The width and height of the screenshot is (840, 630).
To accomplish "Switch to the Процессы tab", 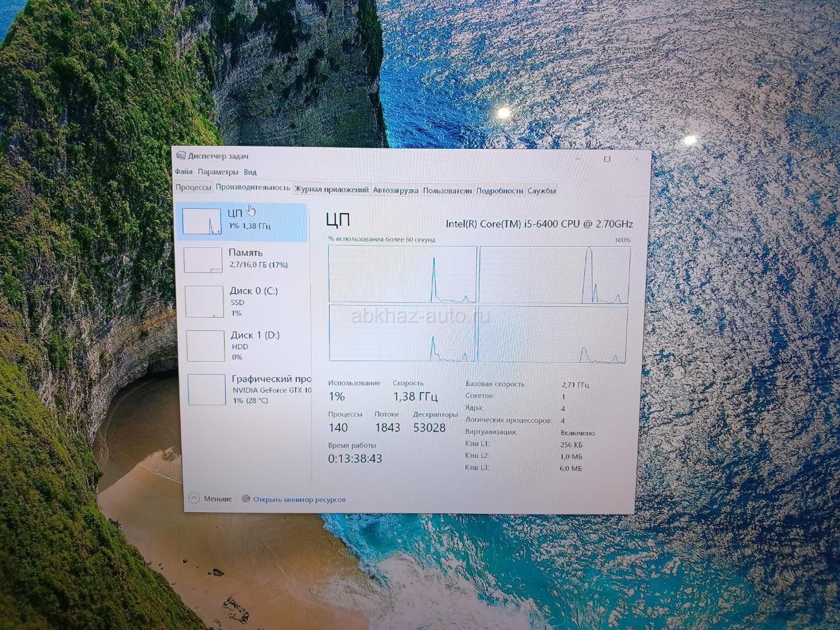I will [193, 187].
